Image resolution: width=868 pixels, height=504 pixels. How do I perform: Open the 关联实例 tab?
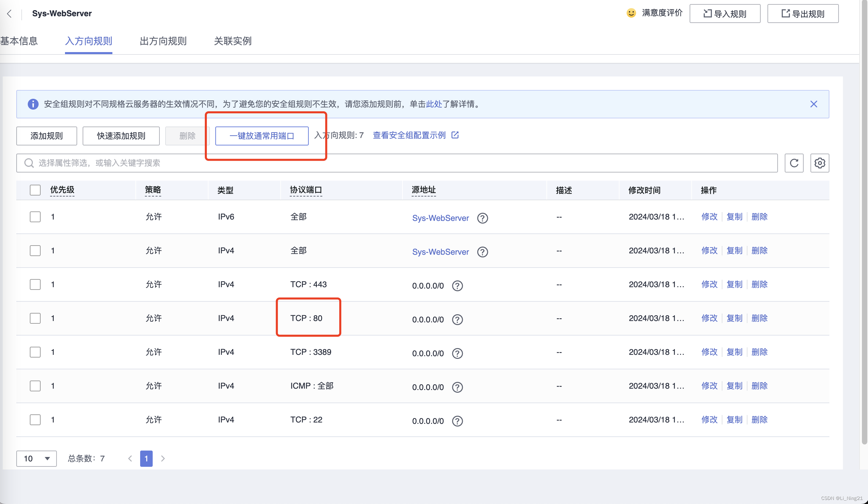[x=233, y=41]
